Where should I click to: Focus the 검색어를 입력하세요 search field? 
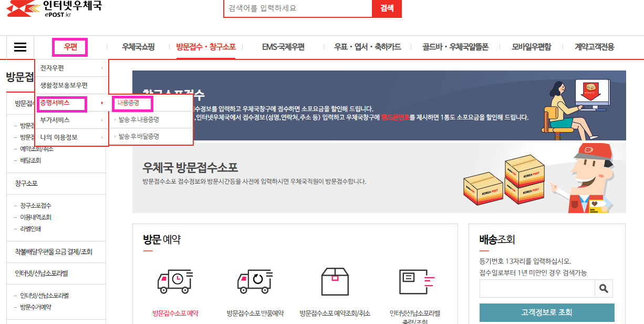coord(298,8)
